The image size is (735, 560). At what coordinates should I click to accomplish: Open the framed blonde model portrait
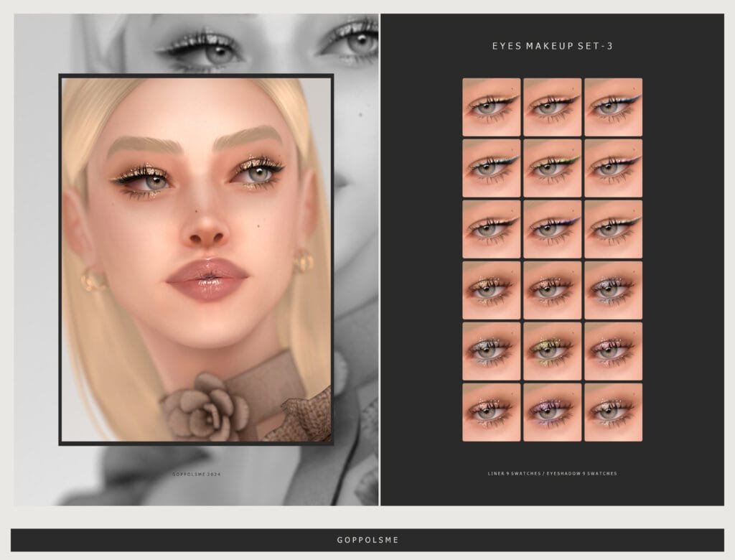click(196, 259)
